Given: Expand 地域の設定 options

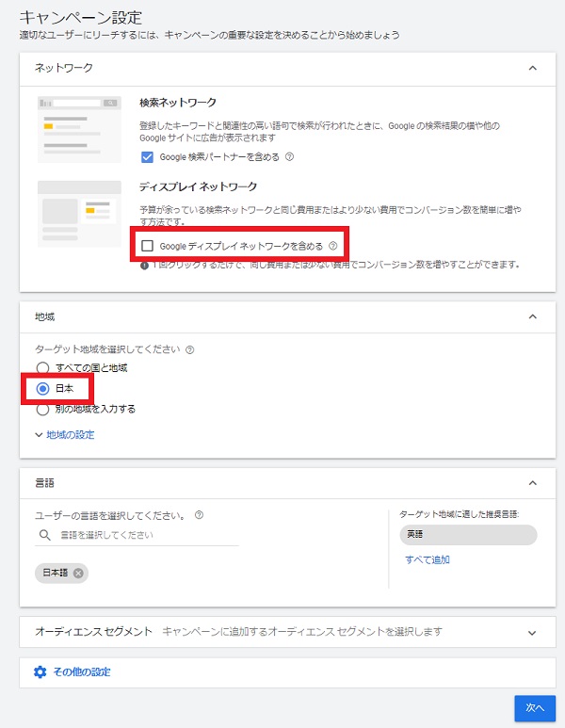Looking at the screenshot, I should [x=65, y=435].
